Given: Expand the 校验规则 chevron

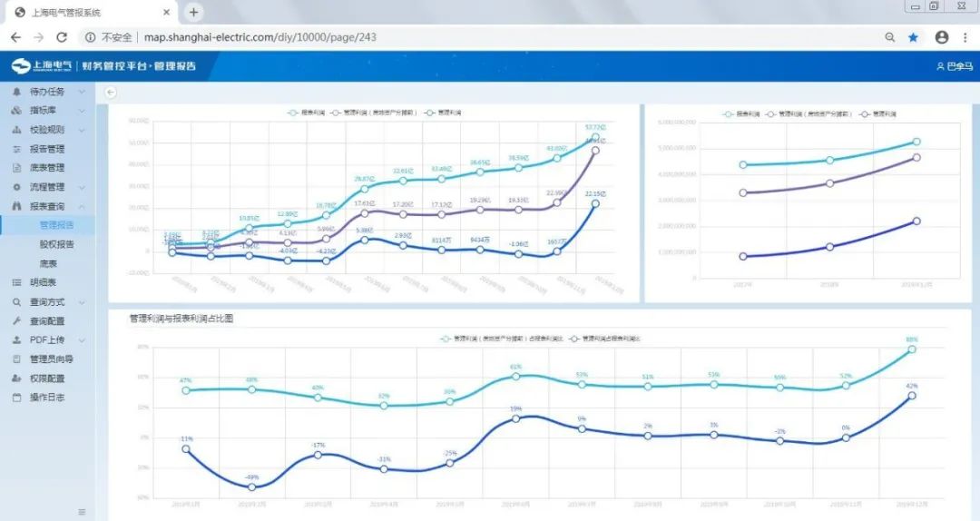Looking at the screenshot, I should tap(82, 130).
